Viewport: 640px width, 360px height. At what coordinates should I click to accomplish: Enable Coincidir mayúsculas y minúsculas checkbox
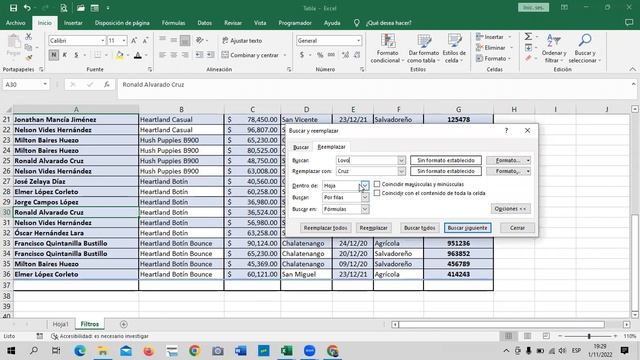coord(377,184)
